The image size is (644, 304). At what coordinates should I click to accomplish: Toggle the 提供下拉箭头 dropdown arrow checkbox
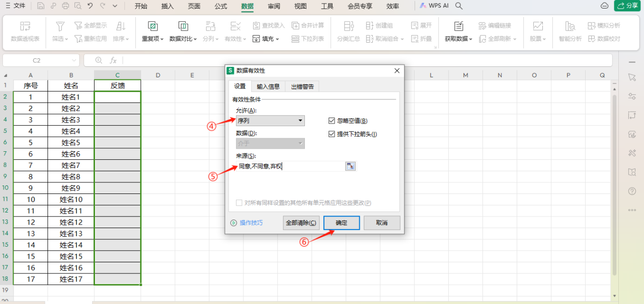click(331, 134)
